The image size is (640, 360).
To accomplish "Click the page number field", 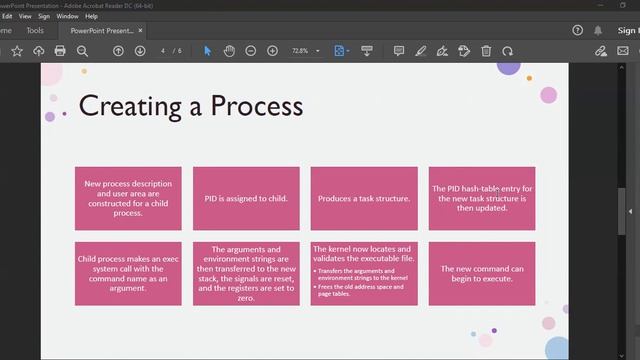I will 163,51.
